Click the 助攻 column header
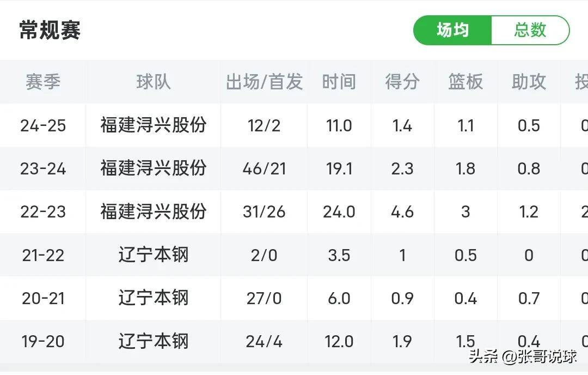 (x=527, y=82)
